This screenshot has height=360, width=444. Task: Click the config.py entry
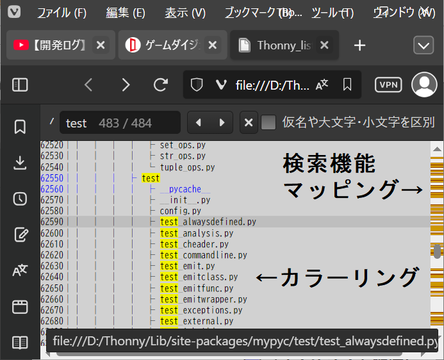[x=181, y=211]
